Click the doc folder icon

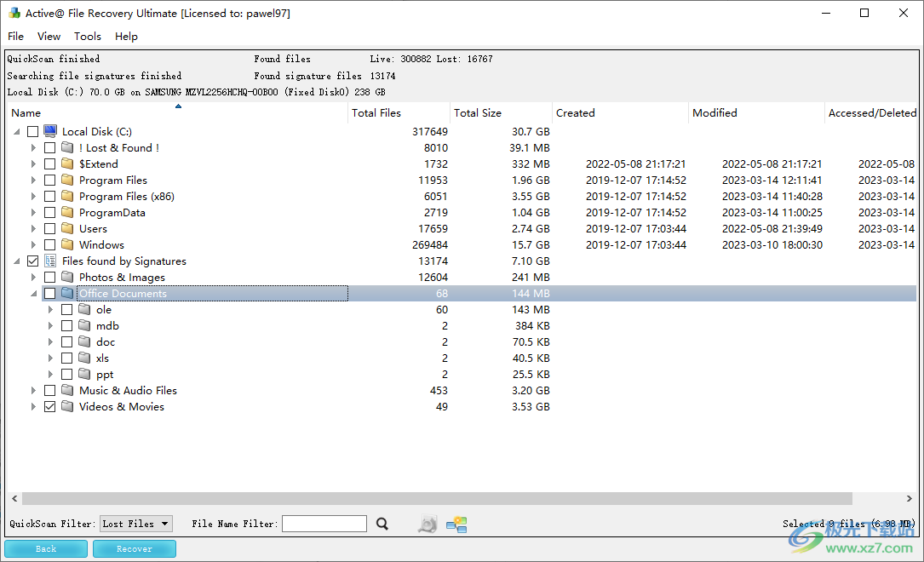point(85,341)
